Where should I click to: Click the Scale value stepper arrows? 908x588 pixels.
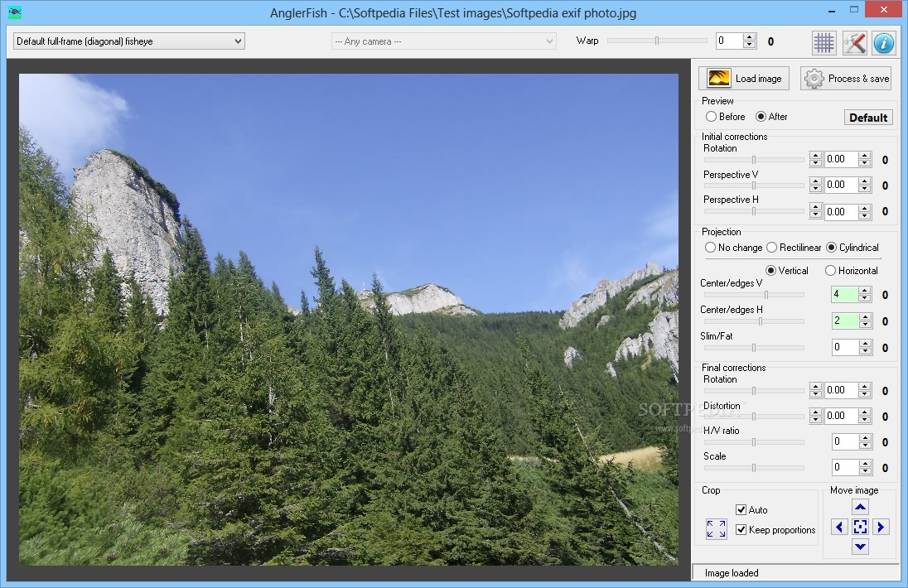click(x=865, y=467)
